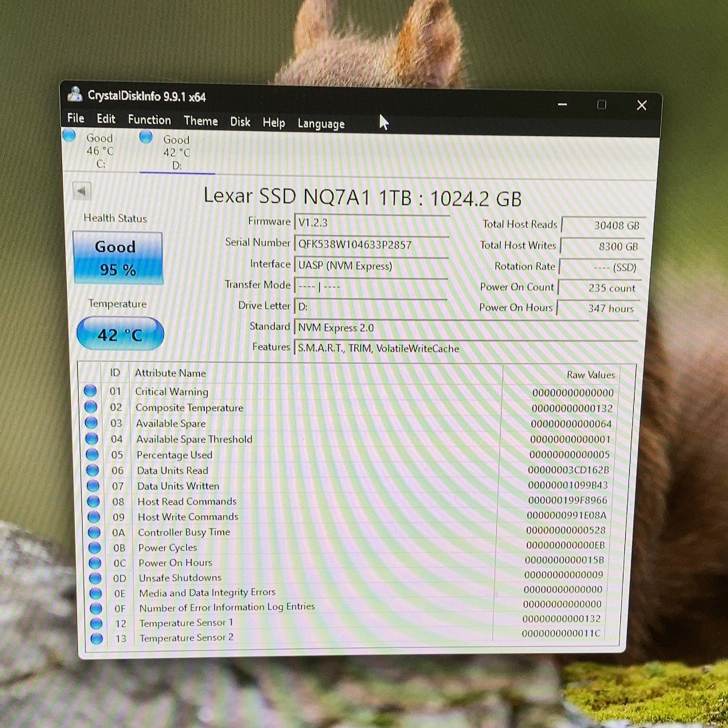728x728 pixels.
Task: Click the 42 °C temperature button
Action: point(120,334)
